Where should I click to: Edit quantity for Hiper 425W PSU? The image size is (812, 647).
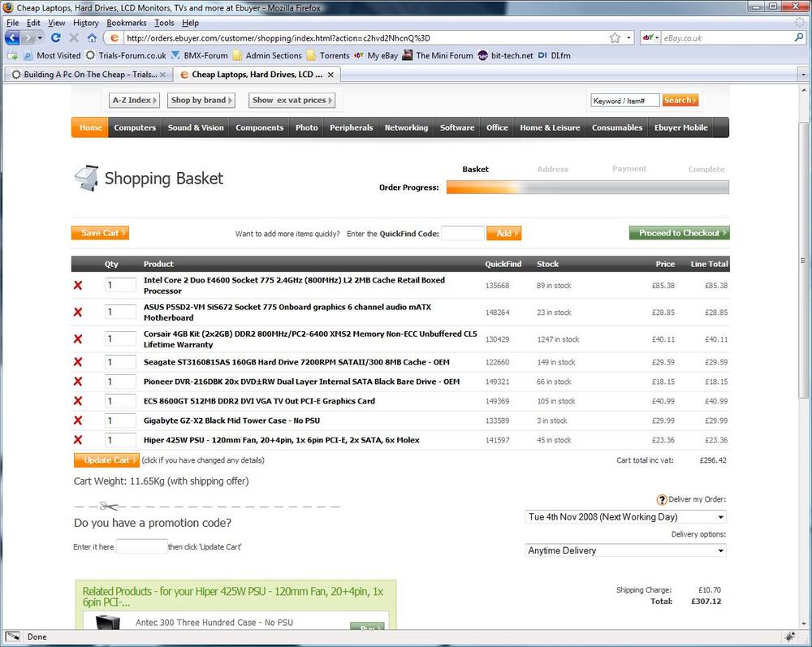click(x=120, y=440)
